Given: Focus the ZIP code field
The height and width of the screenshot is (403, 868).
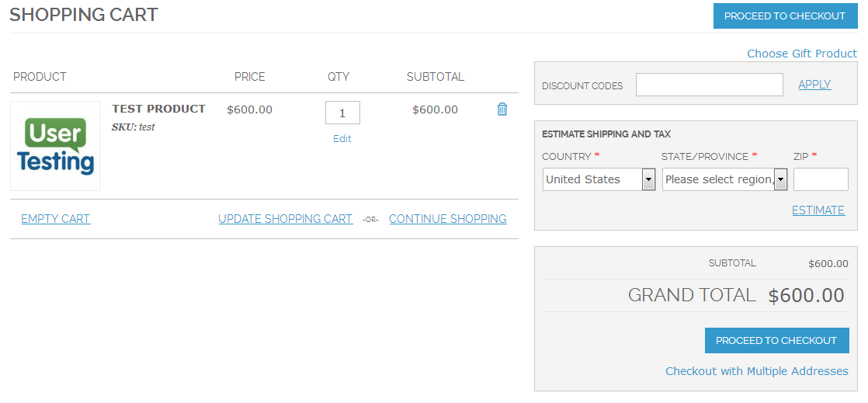Looking at the screenshot, I should pos(821,179).
